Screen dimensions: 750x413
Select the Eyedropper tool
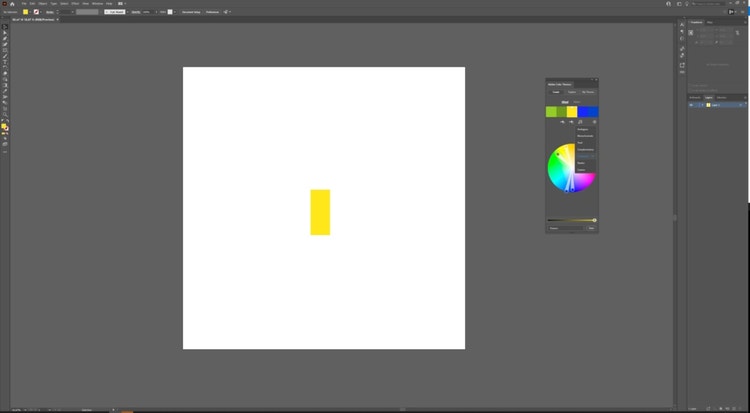click(5, 91)
